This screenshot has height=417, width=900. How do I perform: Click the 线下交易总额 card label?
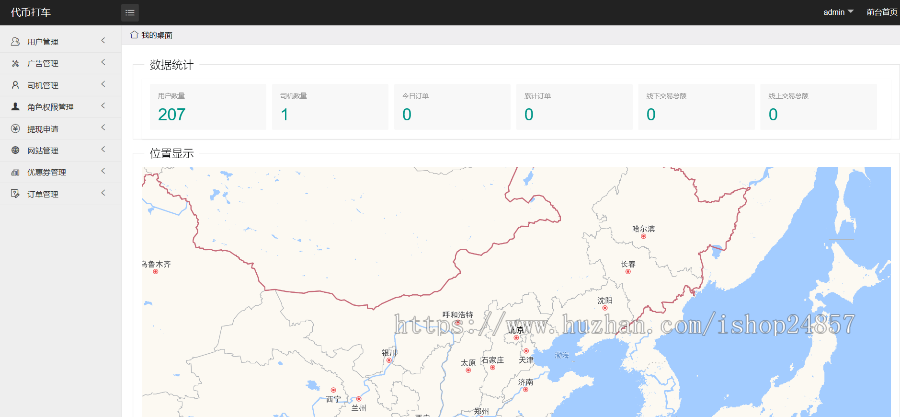tap(666, 96)
